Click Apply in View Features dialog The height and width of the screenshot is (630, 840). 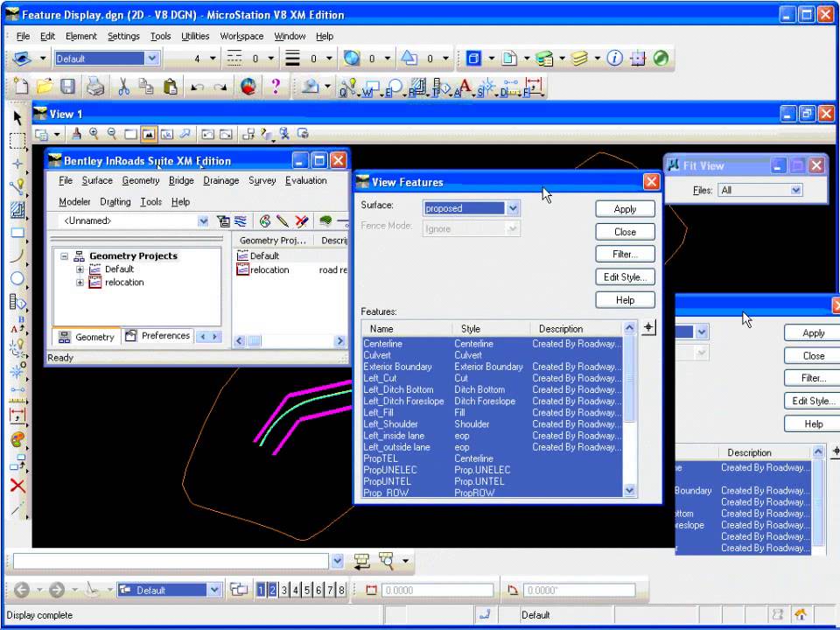coord(625,209)
